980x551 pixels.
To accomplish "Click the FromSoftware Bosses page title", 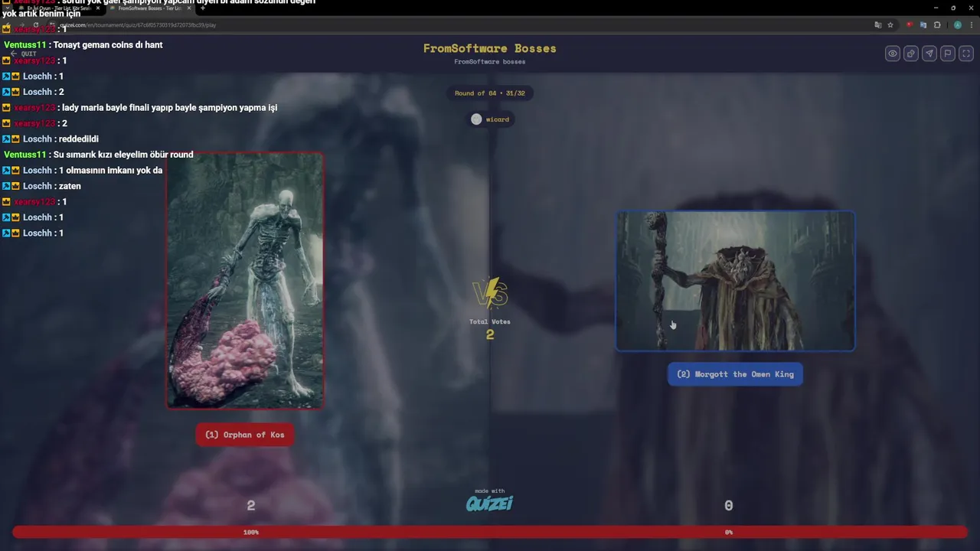I will click(490, 48).
